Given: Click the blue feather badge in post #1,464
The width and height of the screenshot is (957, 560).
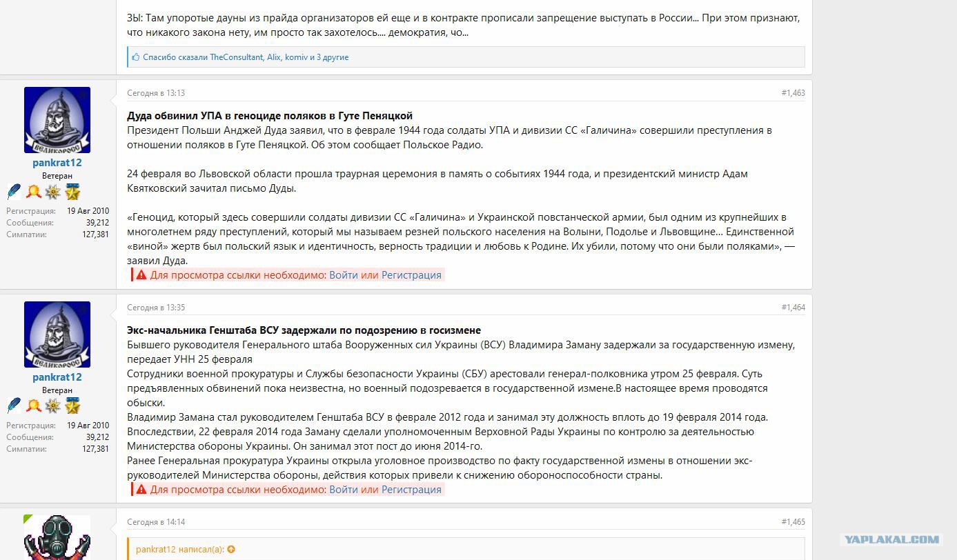Looking at the screenshot, I should 14,406.
